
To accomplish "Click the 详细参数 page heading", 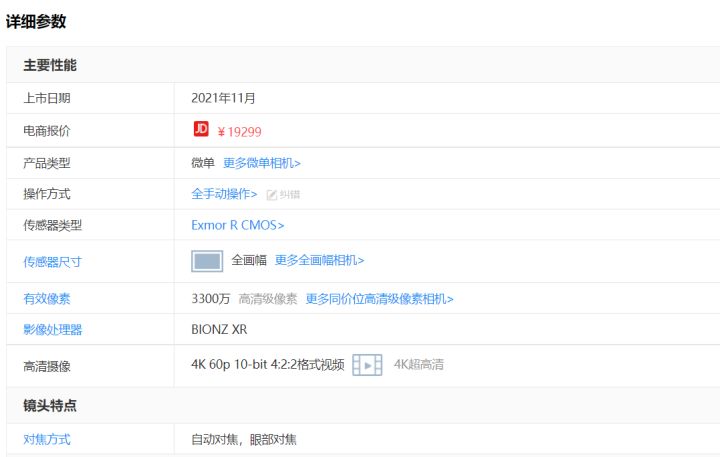I will (36, 22).
